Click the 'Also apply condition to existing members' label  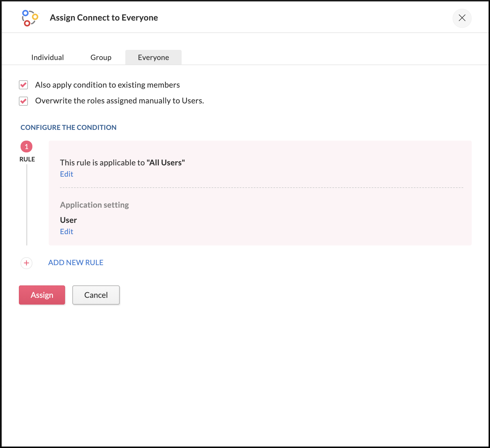(107, 85)
